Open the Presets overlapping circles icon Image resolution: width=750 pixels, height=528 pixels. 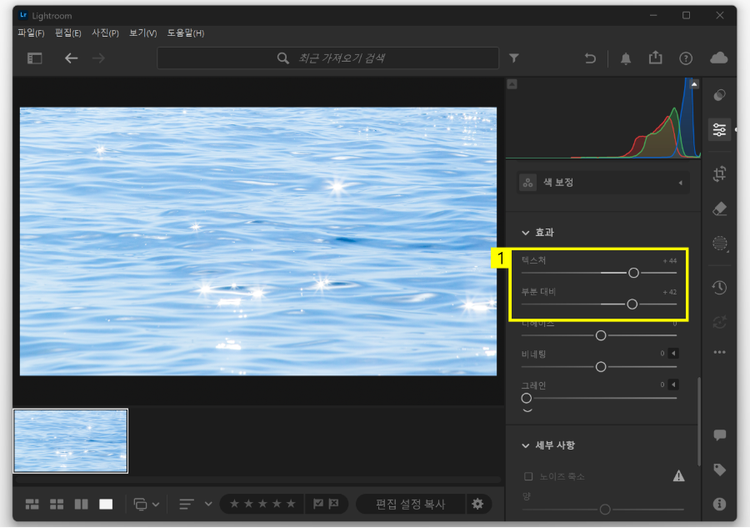point(719,95)
